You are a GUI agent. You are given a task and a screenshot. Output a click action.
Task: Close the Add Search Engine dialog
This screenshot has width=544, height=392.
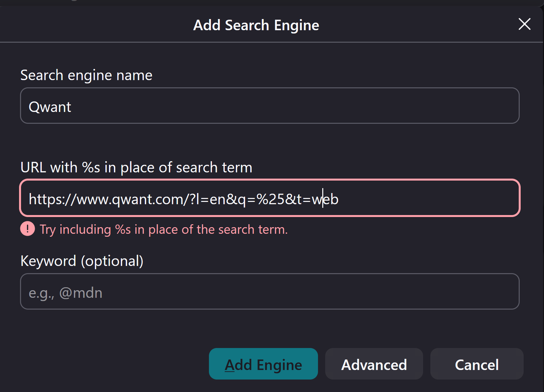(524, 24)
